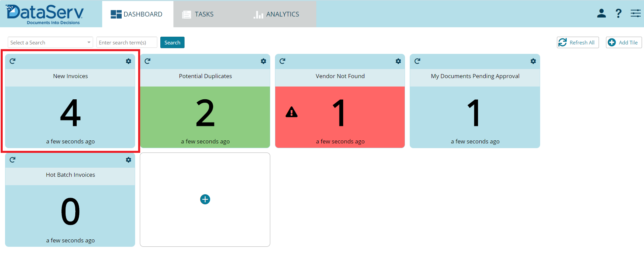
Task: Click the Refresh All button
Action: (577, 42)
